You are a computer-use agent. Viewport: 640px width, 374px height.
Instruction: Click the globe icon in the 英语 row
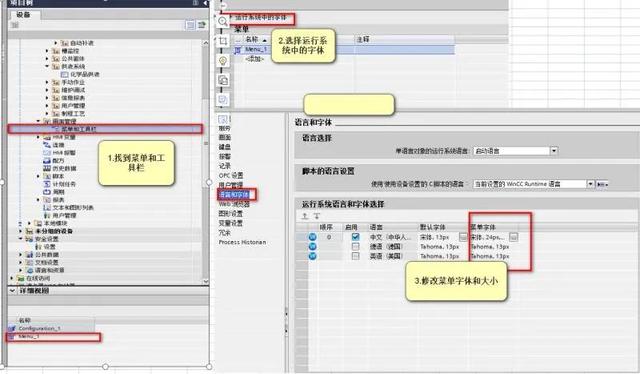(312, 256)
